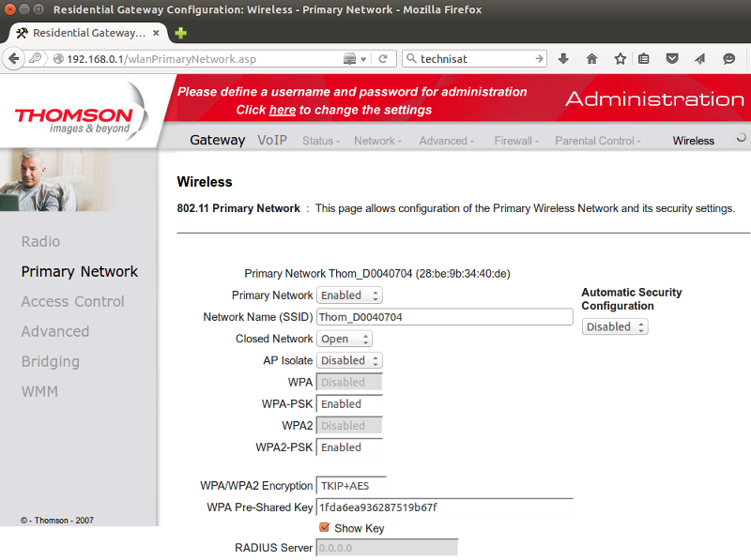Select Radio in the sidebar
This screenshot has height=560, width=751.
(40, 241)
